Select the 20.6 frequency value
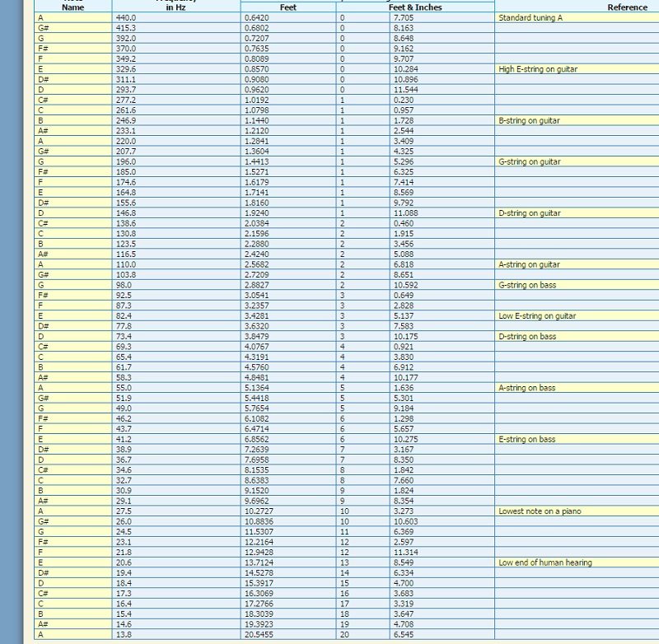 (x=176, y=562)
